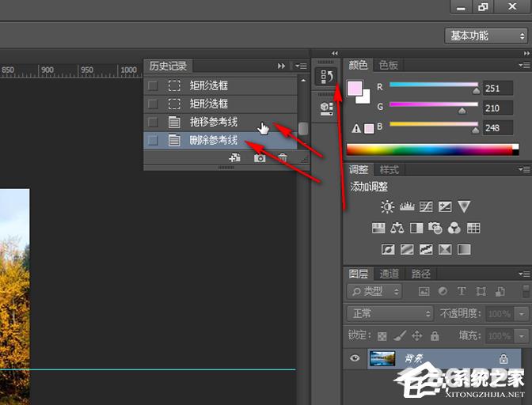Screen dimensions: 532x405
Task: Switch to 路径 paths tab
Action: [x=420, y=274]
